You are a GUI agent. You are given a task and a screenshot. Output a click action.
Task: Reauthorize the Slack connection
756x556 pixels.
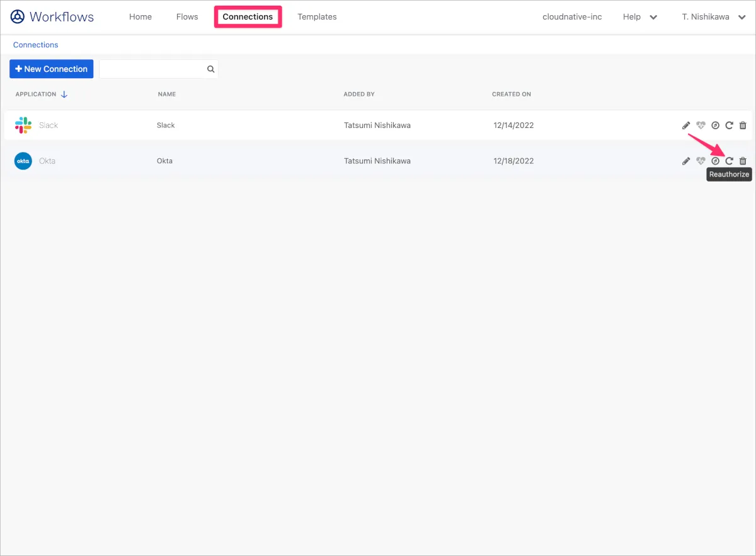(x=729, y=125)
